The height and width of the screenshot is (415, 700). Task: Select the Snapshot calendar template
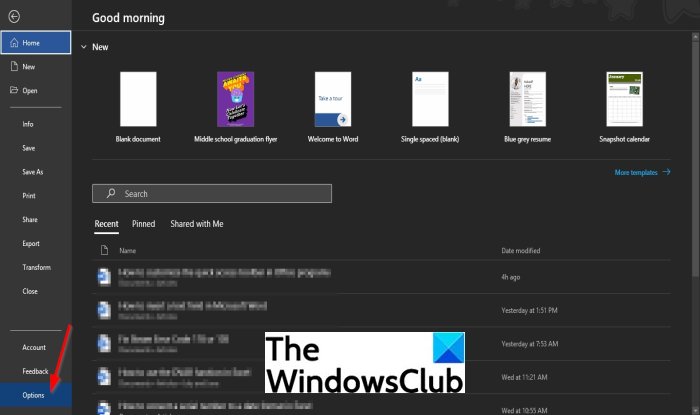click(x=624, y=107)
